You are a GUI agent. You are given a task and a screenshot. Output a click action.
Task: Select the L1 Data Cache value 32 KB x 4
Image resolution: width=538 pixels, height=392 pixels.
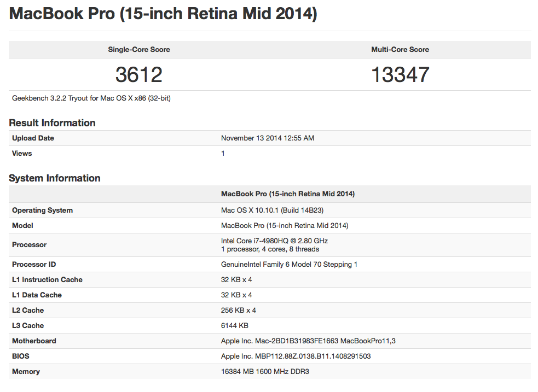tap(236, 295)
